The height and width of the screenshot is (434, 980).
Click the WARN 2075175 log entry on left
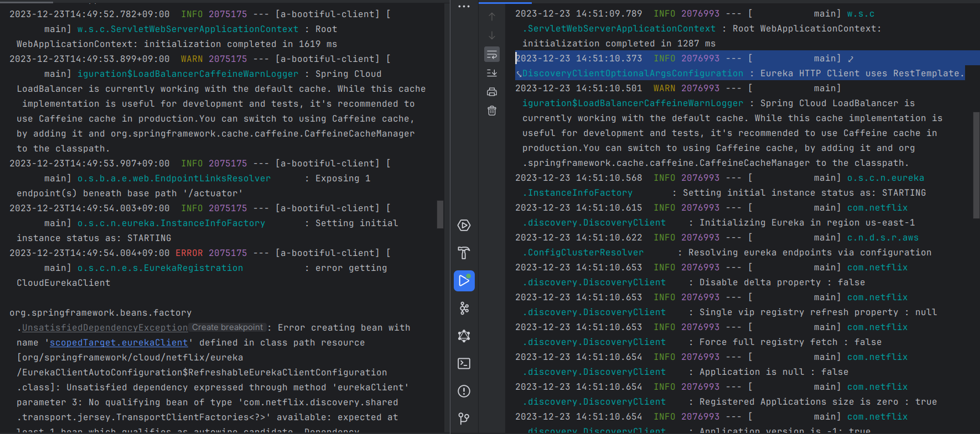click(x=214, y=59)
